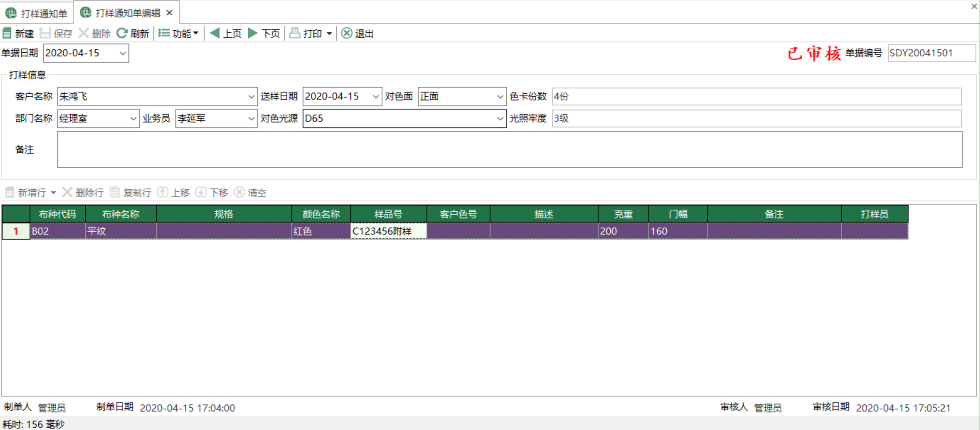The height and width of the screenshot is (430, 980).
Task: Close the 打样通知单编辑 tab
Action: click(x=169, y=13)
